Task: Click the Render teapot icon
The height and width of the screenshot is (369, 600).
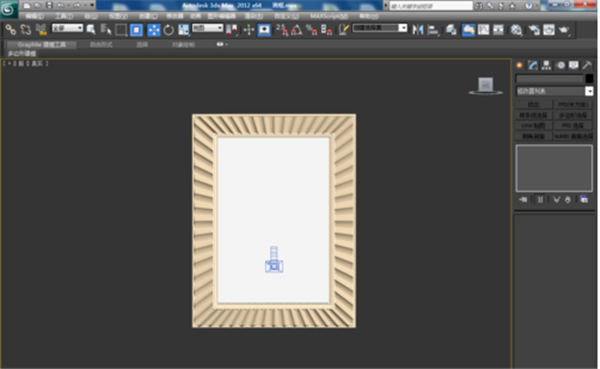Action: coord(564,30)
